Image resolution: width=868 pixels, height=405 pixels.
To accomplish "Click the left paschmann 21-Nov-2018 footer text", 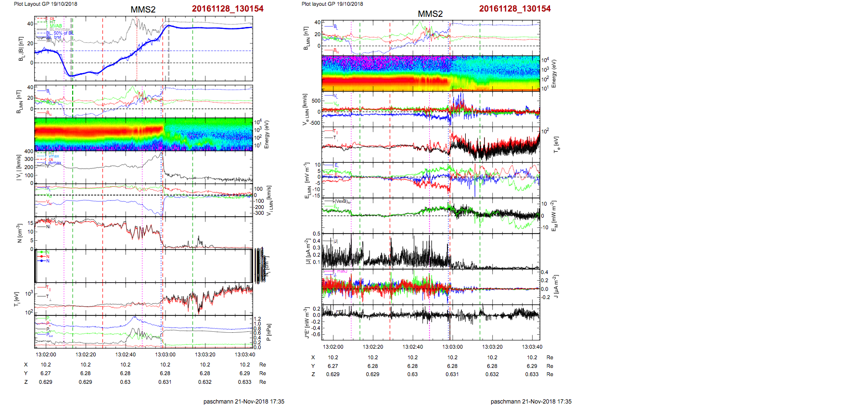I will [x=243, y=401].
